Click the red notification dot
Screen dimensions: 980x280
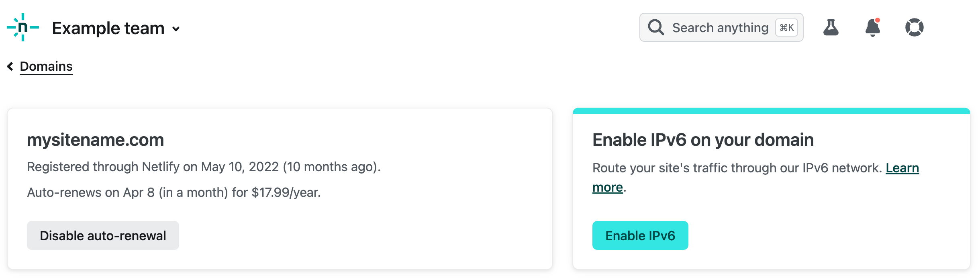point(878,20)
